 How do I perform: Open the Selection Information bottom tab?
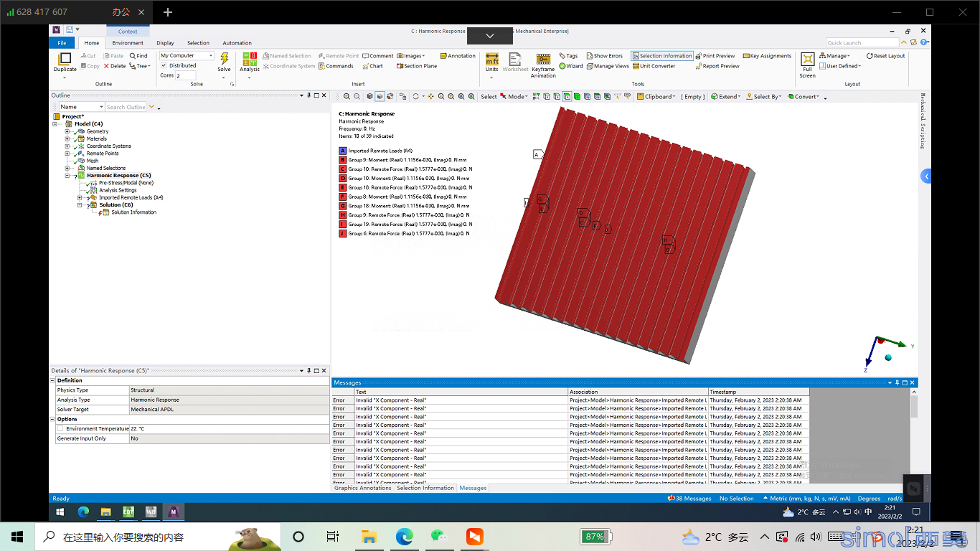[x=425, y=488]
